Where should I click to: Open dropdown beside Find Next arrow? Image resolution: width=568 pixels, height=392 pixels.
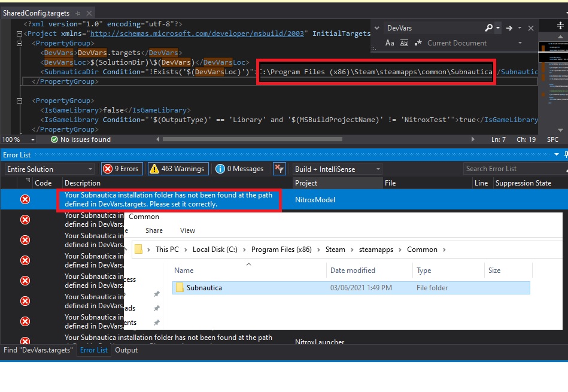(x=520, y=28)
